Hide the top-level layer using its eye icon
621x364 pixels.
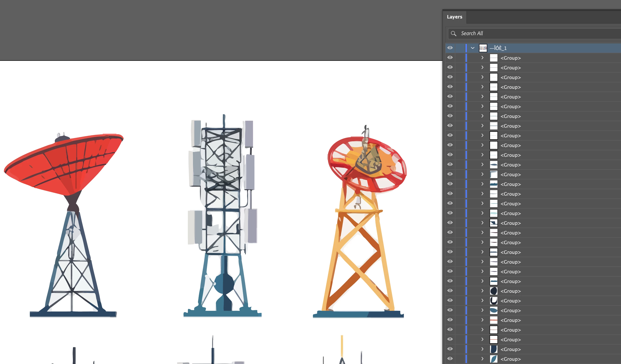(x=450, y=48)
